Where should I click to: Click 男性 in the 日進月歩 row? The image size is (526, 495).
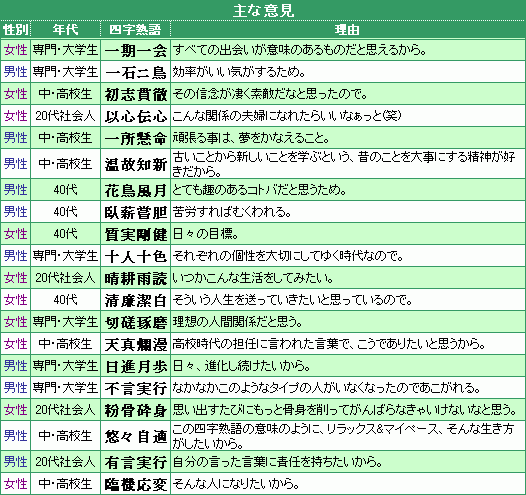(15, 366)
